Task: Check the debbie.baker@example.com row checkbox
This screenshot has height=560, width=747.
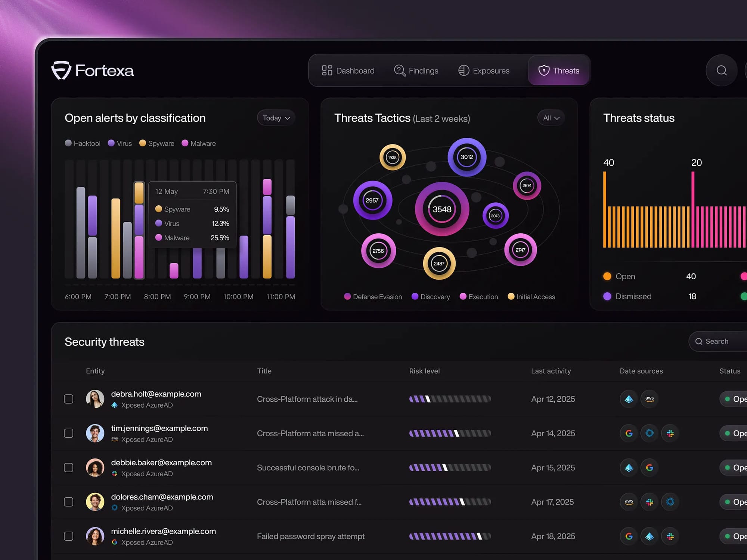Action: point(68,467)
